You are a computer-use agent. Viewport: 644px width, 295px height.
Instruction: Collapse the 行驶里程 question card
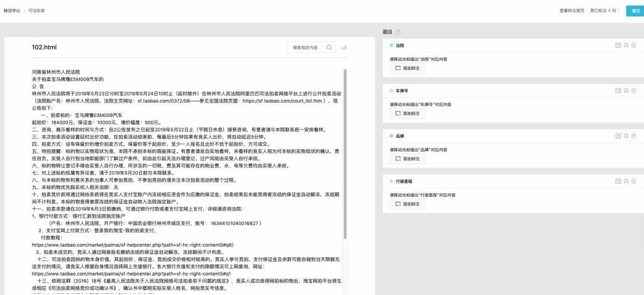pos(634,181)
